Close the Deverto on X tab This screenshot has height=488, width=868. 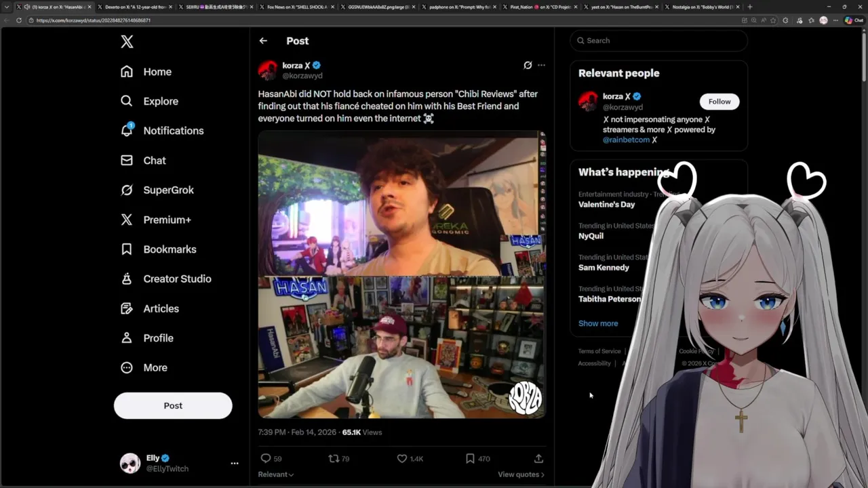click(x=170, y=7)
